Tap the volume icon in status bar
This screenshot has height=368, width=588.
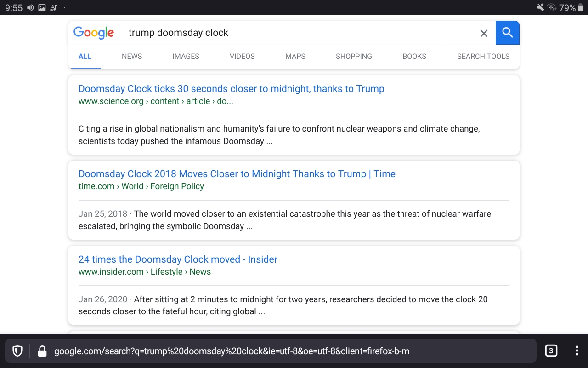tap(31, 7)
